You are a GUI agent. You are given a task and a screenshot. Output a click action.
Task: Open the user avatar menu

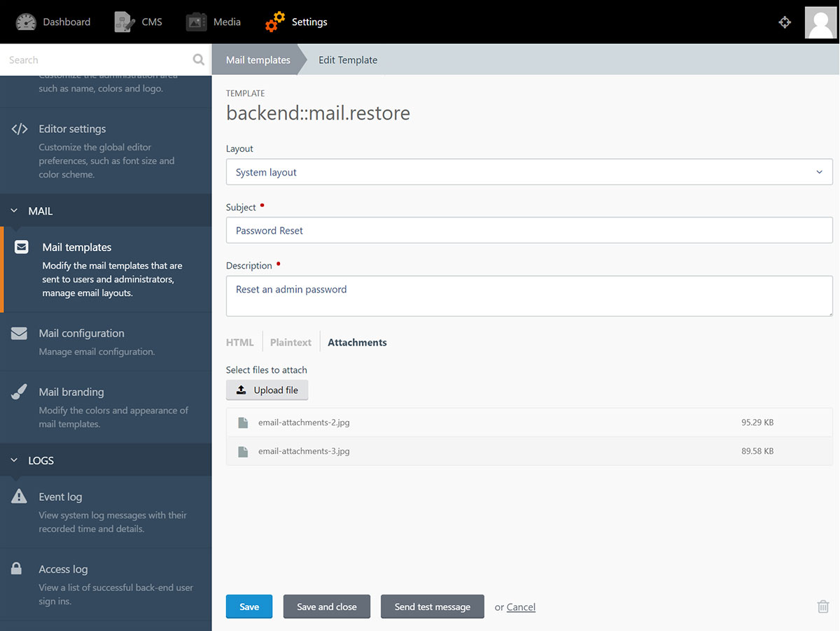point(821,22)
